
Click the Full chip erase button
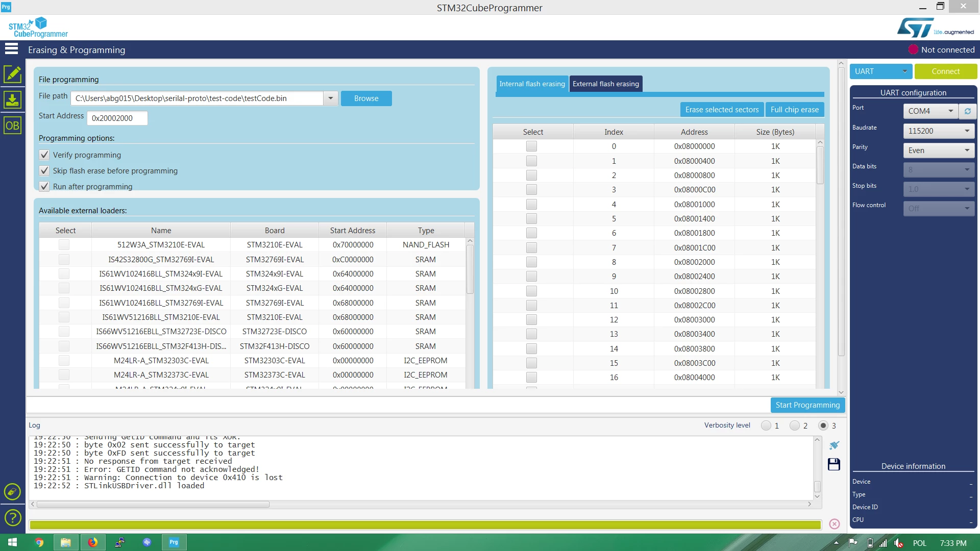click(794, 110)
